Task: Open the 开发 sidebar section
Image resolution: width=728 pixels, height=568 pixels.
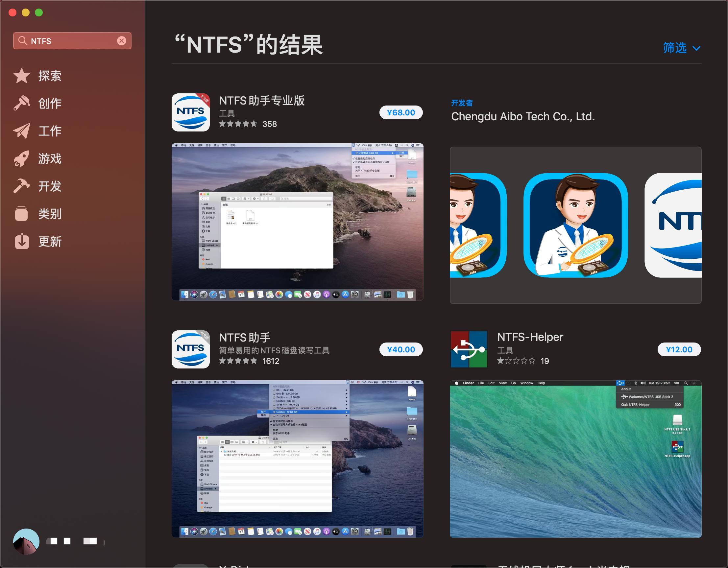Action: coord(49,187)
